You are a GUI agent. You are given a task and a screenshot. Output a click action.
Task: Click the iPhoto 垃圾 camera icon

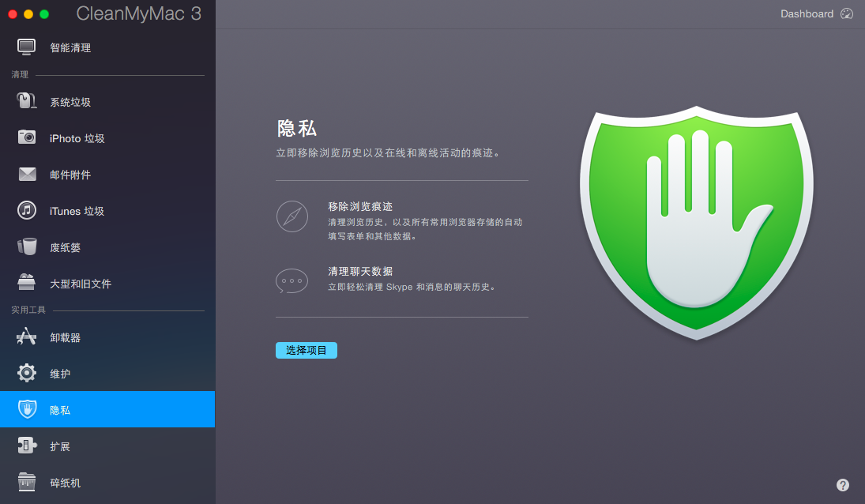tap(27, 137)
